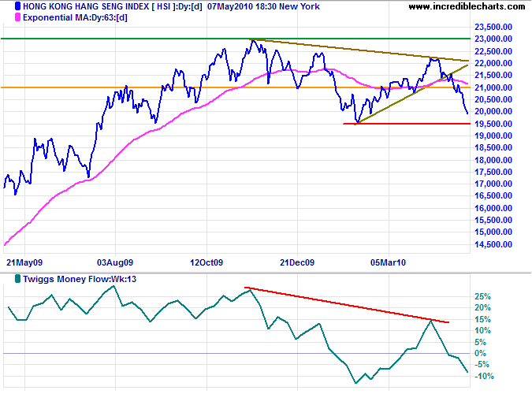This screenshot has height=394, width=532.
Task: Click the 07May2010 18:30 New York timestamp
Action: [263, 6]
